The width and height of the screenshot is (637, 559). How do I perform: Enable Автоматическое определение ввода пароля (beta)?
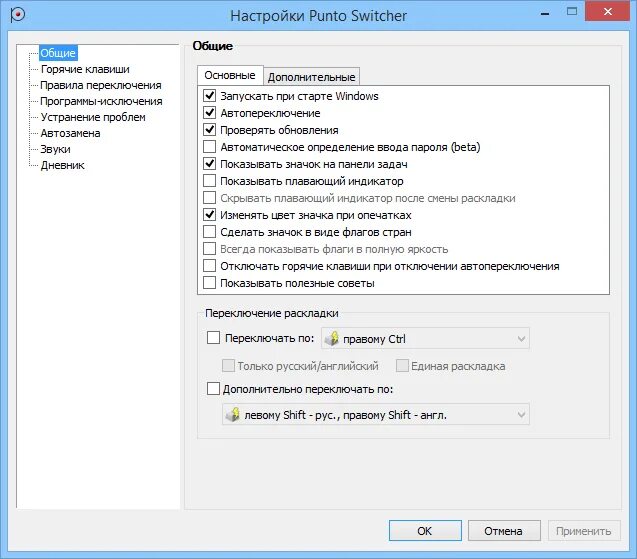click(x=210, y=147)
